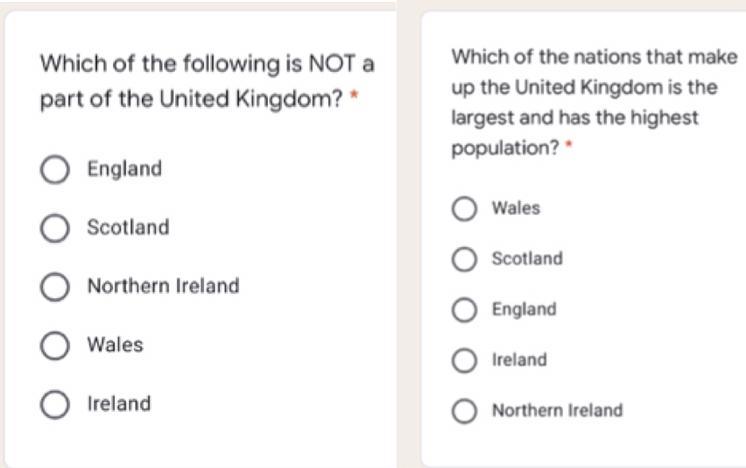Viewport: 746px width, 468px height.
Task: Click 'Northern Ireland' label in NOT part question
Action: (x=163, y=286)
